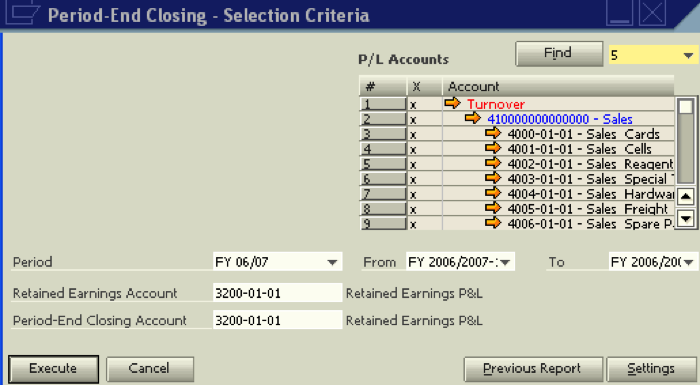Select 4005-01-01 - Sales Freight text

tap(588, 209)
